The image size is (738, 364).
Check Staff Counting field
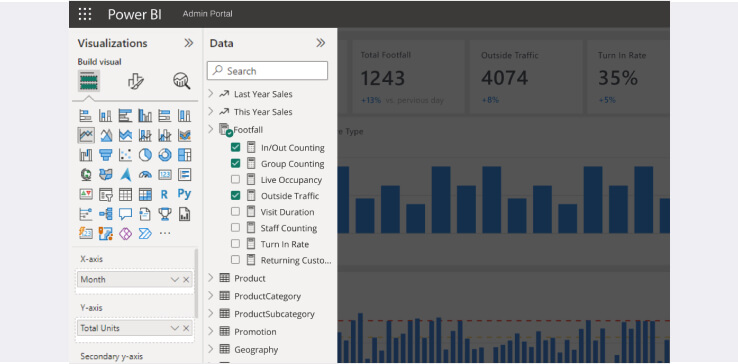tap(235, 227)
